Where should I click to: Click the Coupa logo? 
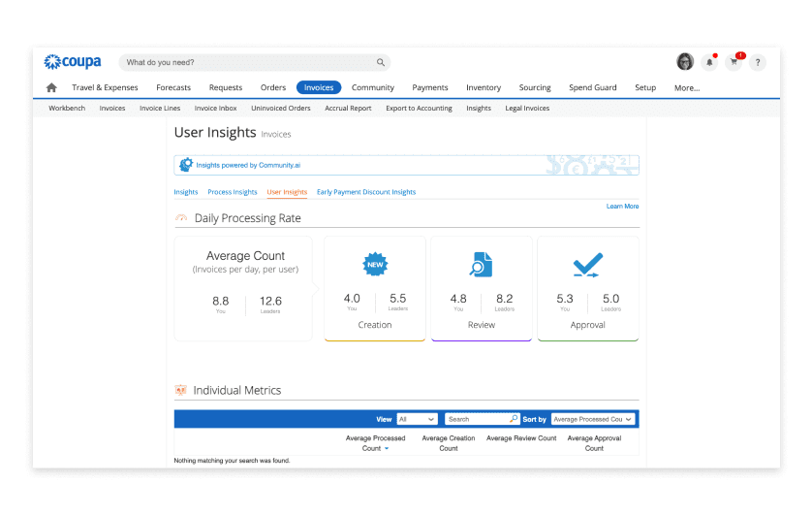[x=72, y=62]
